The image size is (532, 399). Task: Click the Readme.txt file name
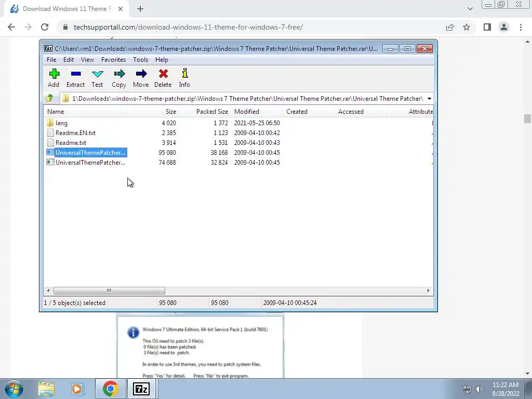(x=71, y=143)
